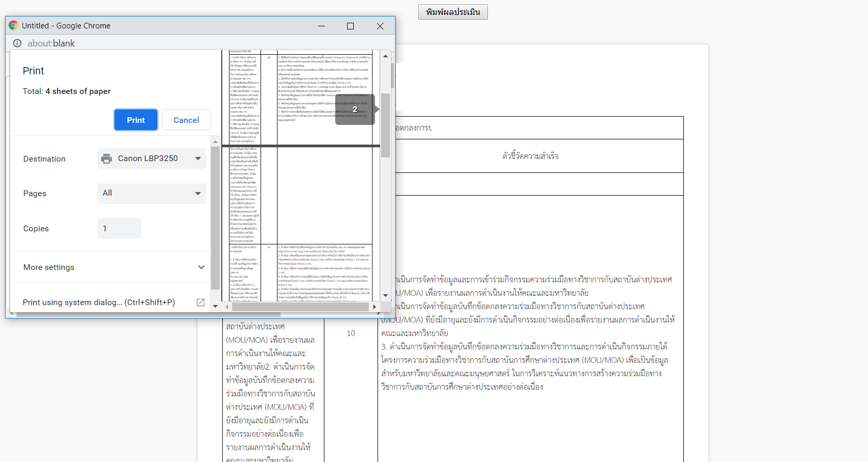Open the Pages dropdown set to All

coord(152,193)
